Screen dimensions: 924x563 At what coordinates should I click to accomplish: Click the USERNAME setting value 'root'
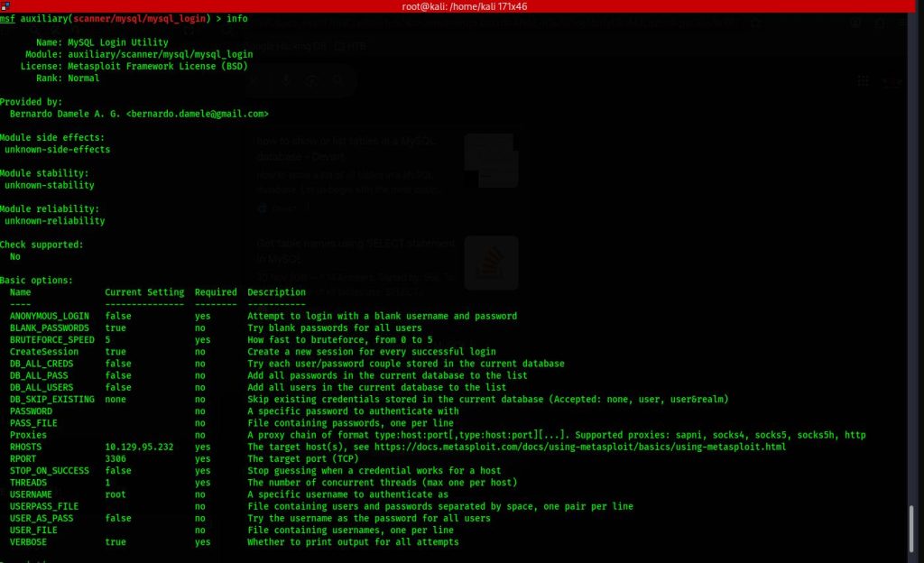point(115,494)
